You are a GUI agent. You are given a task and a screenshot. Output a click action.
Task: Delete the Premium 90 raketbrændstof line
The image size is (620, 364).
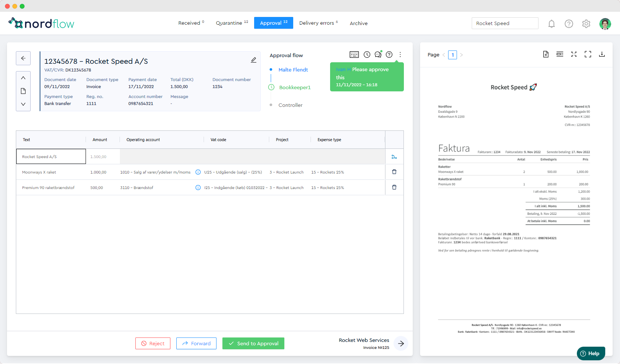click(x=394, y=188)
